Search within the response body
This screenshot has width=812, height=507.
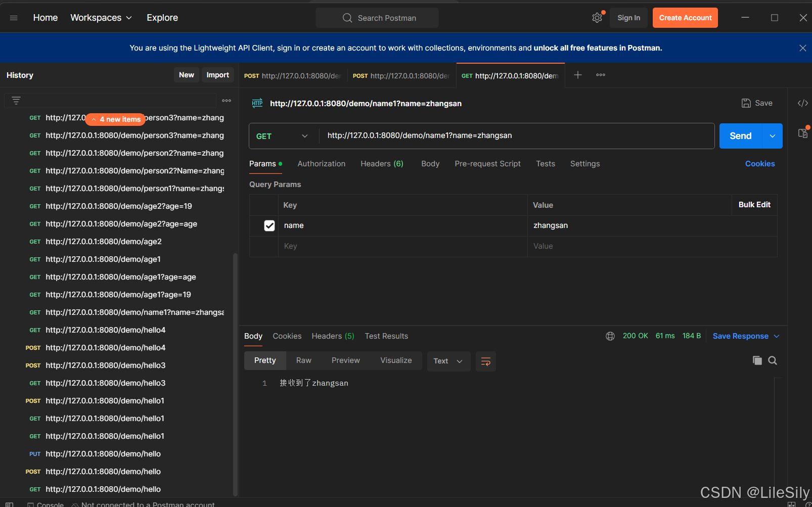tap(773, 360)
